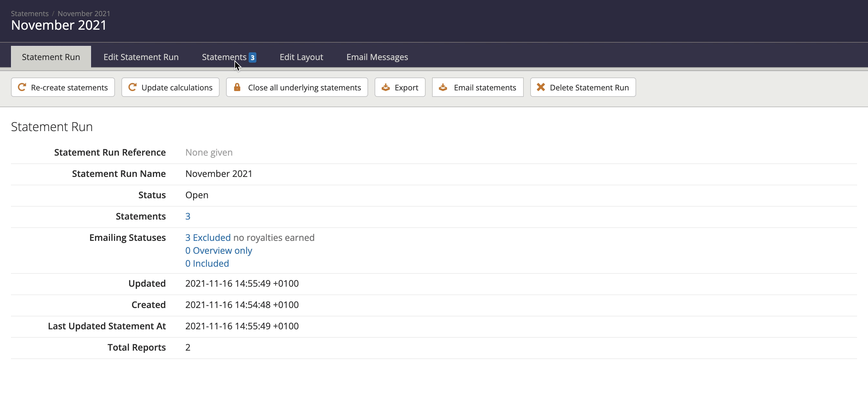Click the November 2021 page title
This screenshot has width=868, height=401.
59,25
